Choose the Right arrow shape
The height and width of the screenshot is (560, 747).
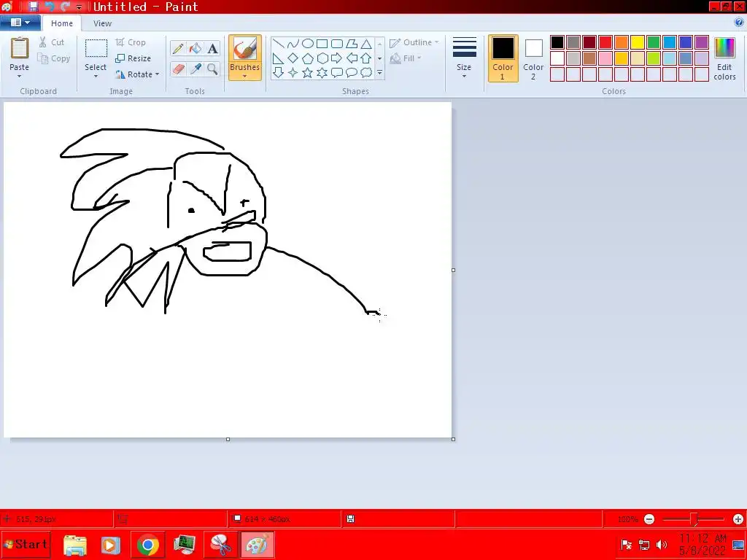click(x=337, y=58)
